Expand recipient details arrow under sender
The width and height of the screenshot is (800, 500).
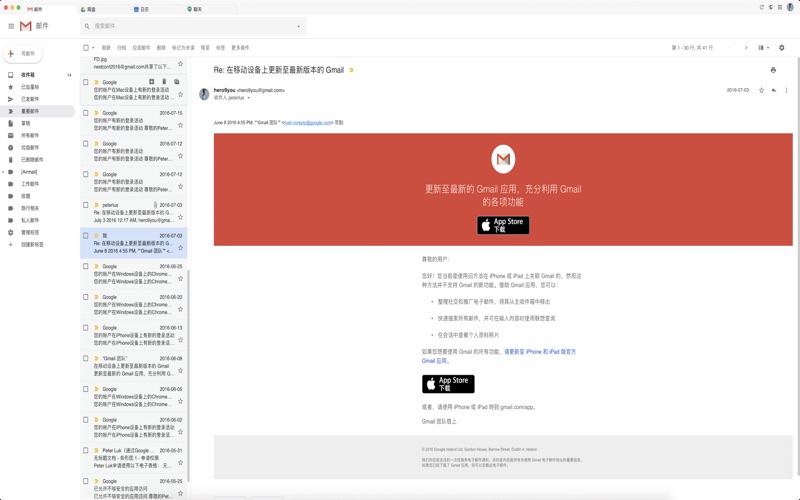(x=248, y=98)
